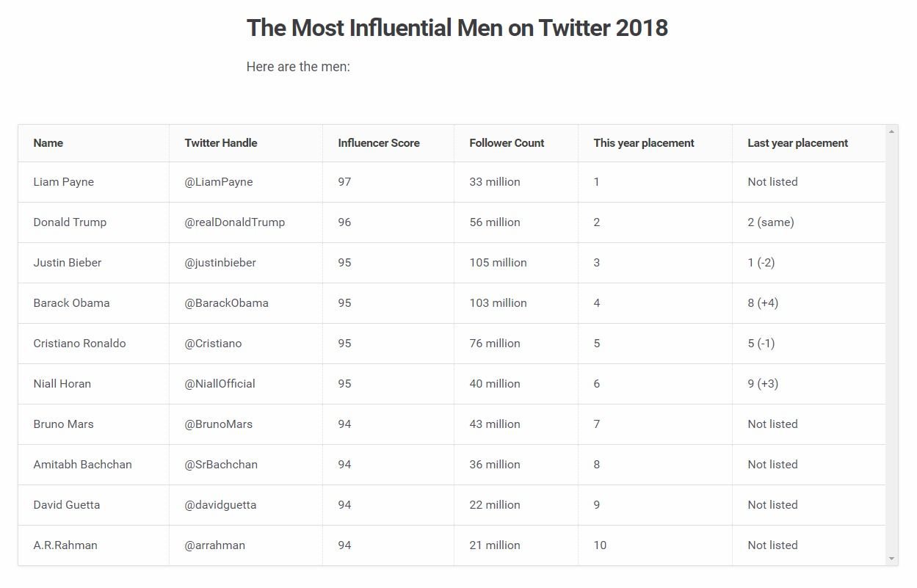Click the Last year placement header
The image size is (917, 588).
pos(798,143)
